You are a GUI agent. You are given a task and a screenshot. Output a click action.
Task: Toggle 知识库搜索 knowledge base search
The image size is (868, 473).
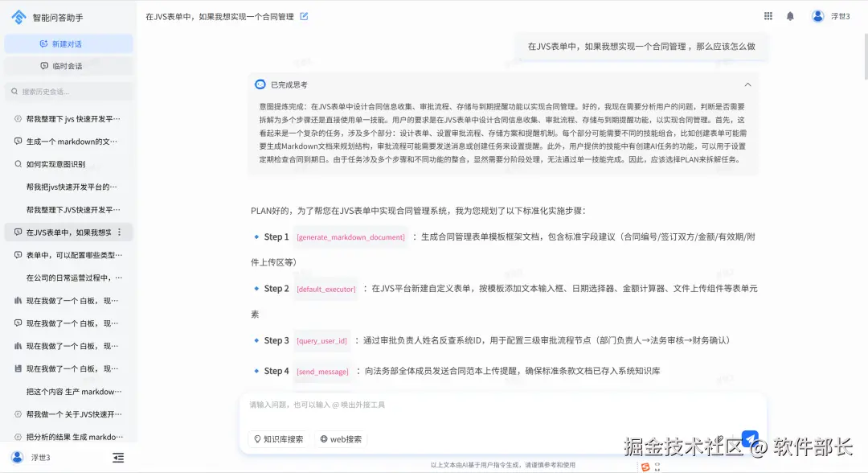click(278, 438)
